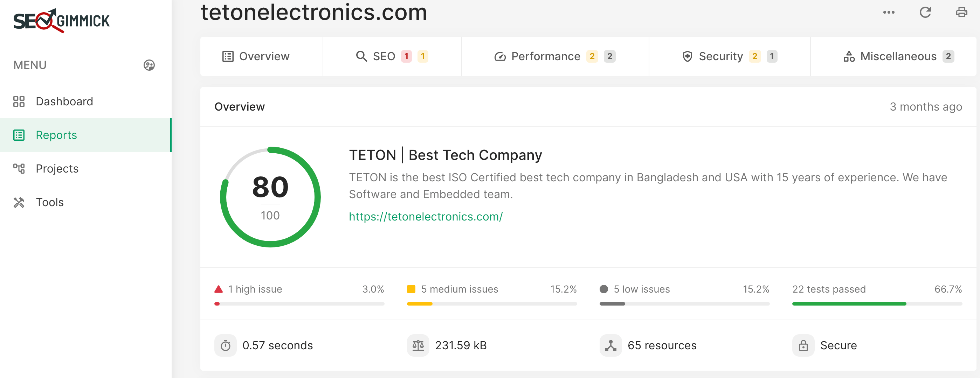980x378 pixels.
Task: Click the padlock Secure icon
Action: tap(803, 345)
